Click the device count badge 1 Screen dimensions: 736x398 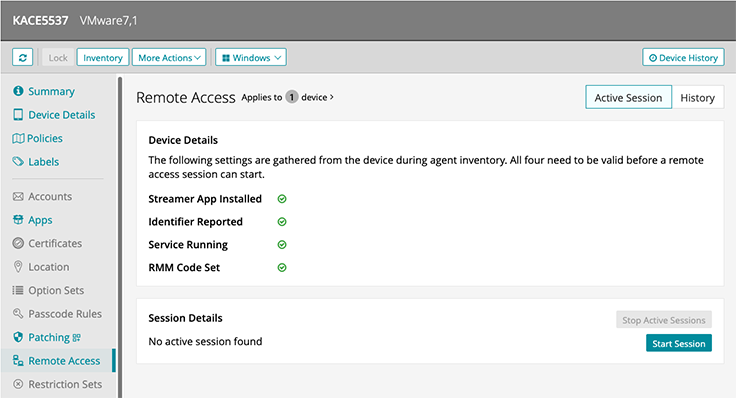click(x=291, y=97)
